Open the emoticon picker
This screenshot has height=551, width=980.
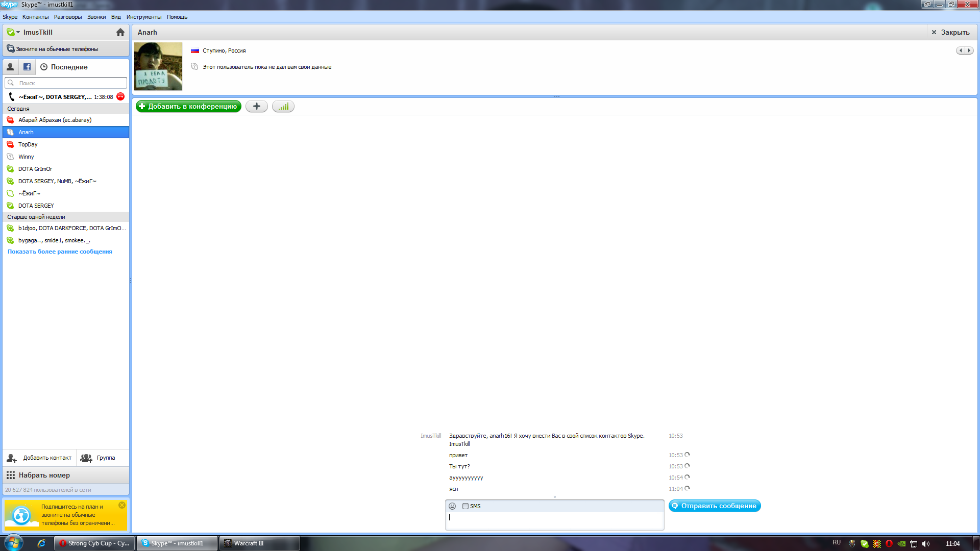pos(452,506)
